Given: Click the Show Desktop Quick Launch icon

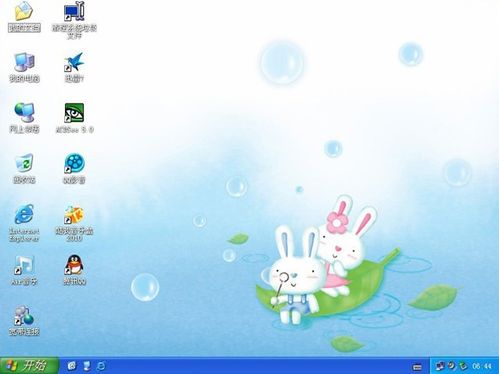Looking at the screenshot, I should [87, 366].
